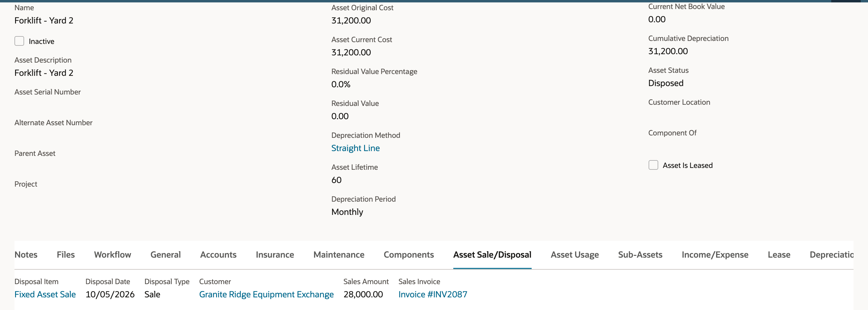The width and height of the screenshot is (868, 310).
Task: Open the Workflow tab
Action: (112, 255)
